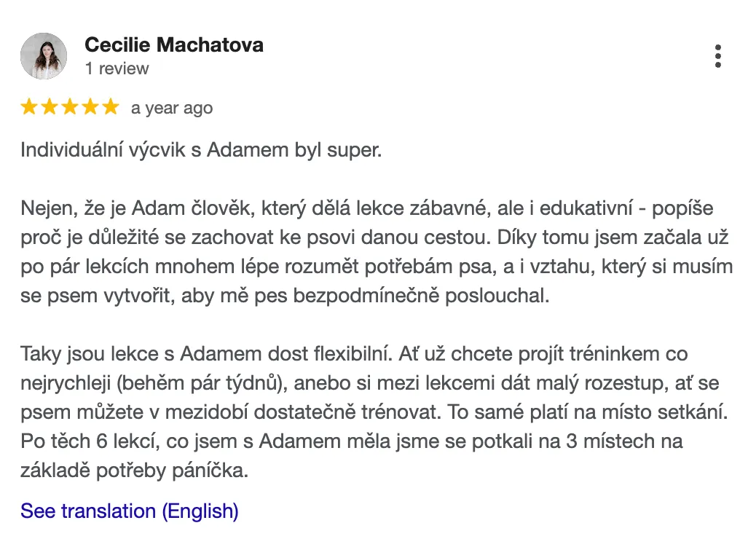Open the three-dot review options menu
This screenshot has height=539, width=756.
tap(717, 56)
